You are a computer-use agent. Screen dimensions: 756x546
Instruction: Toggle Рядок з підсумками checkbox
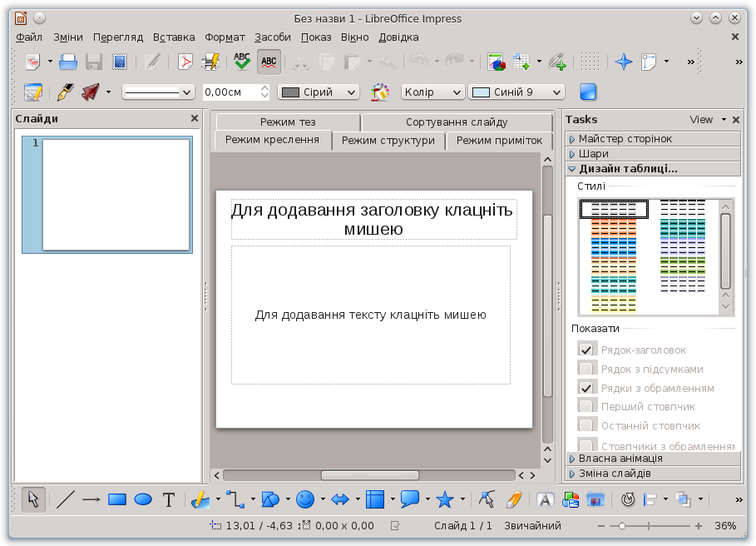point(586,369)
